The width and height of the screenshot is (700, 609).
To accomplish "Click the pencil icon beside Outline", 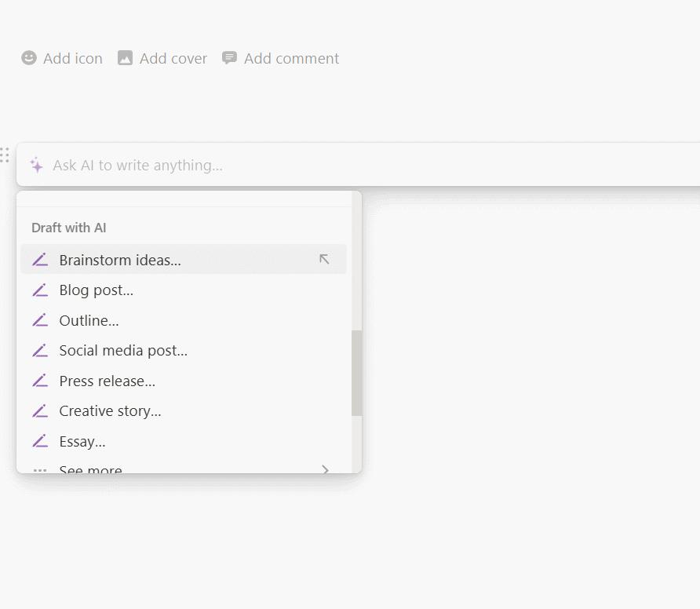I will [x=40, y=320].
